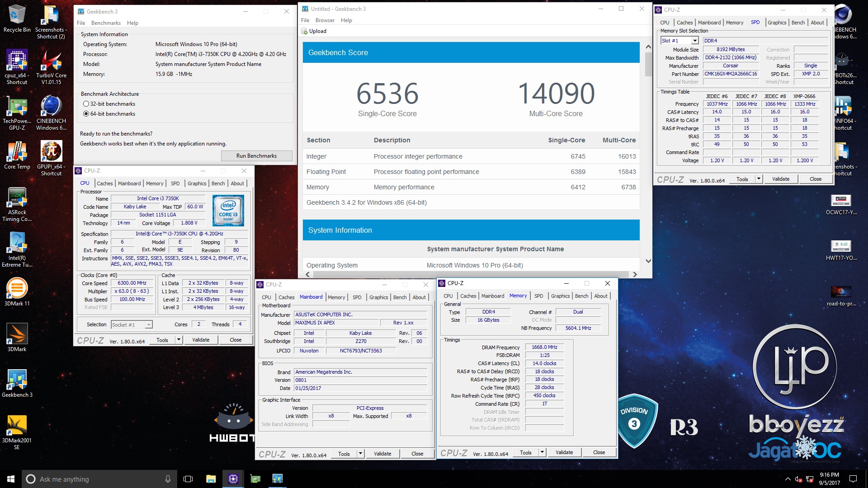Click the Upload icon in Geekbench results
The image size is (868, 488).
tap(305, 31)
